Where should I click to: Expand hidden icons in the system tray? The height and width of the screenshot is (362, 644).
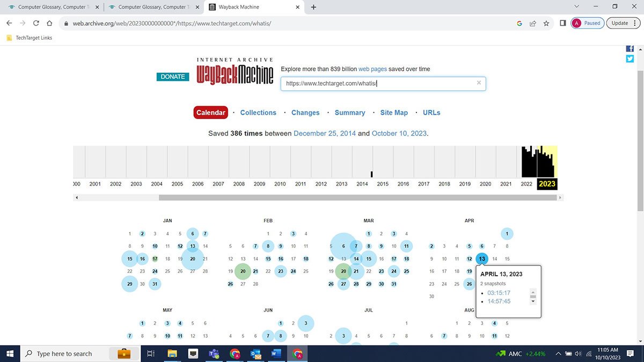click(557, 353)
